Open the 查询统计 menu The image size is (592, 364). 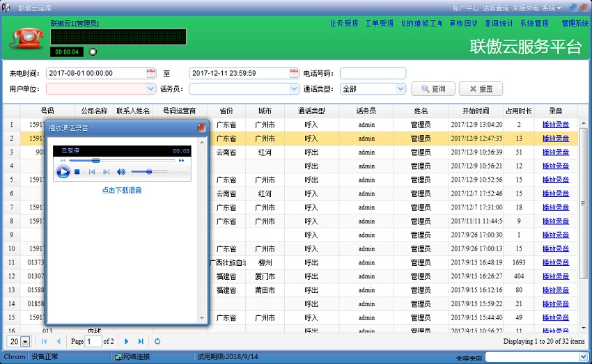499,23
